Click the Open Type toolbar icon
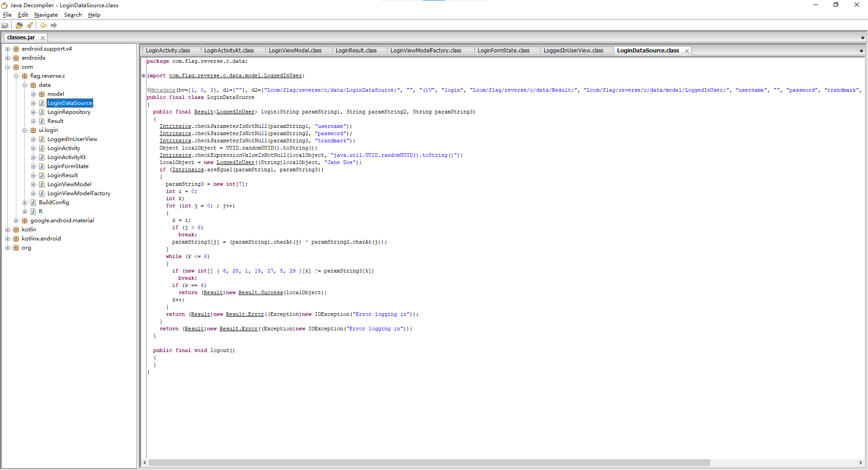 (19, 25)
